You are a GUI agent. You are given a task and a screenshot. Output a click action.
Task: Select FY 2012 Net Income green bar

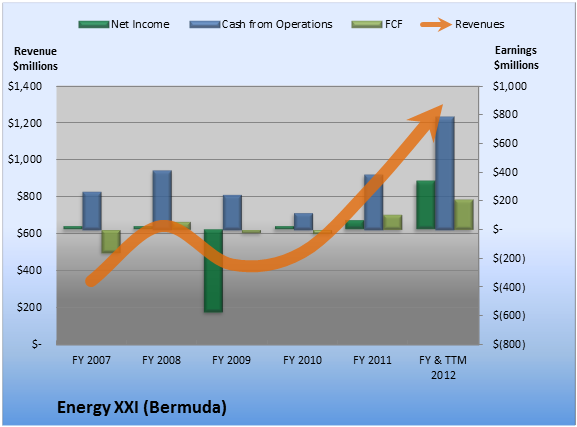(426, 205)
